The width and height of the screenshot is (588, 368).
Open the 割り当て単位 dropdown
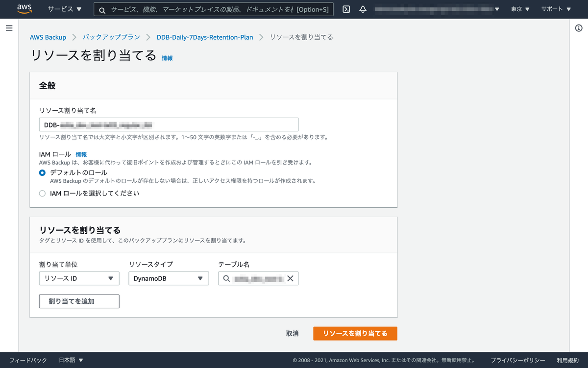(79, 278)
